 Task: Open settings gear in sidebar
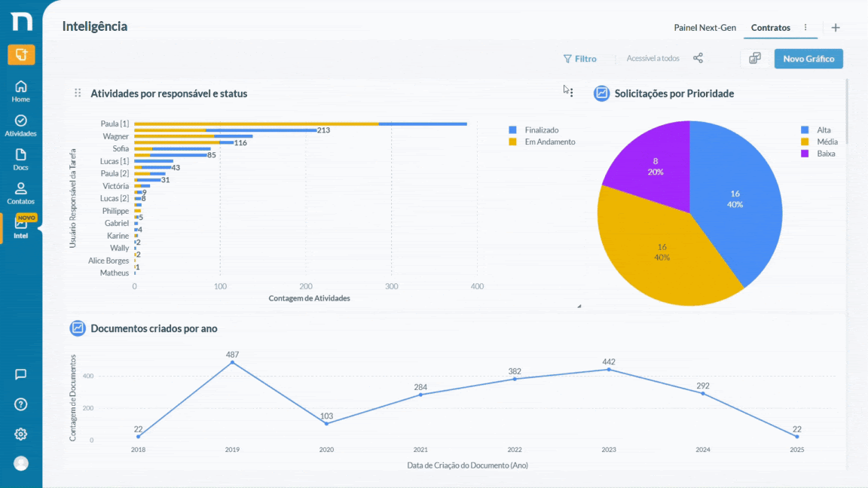[21, 435]
